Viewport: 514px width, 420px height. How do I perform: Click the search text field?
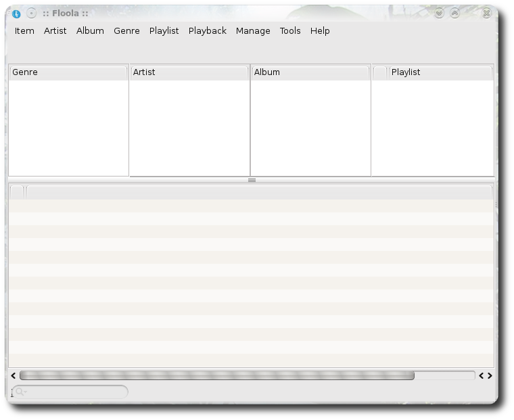[70, 392]
